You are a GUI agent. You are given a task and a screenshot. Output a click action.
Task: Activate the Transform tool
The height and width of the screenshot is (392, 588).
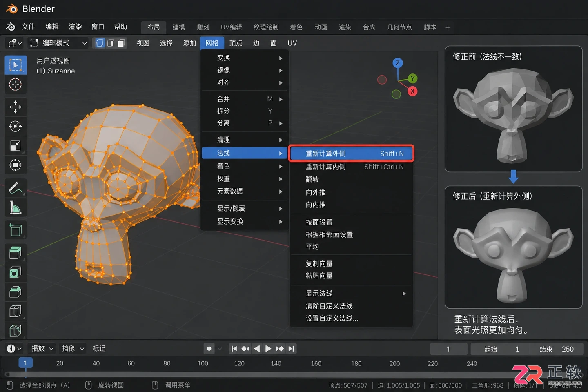pyautogui.click(x=16, y=165)
